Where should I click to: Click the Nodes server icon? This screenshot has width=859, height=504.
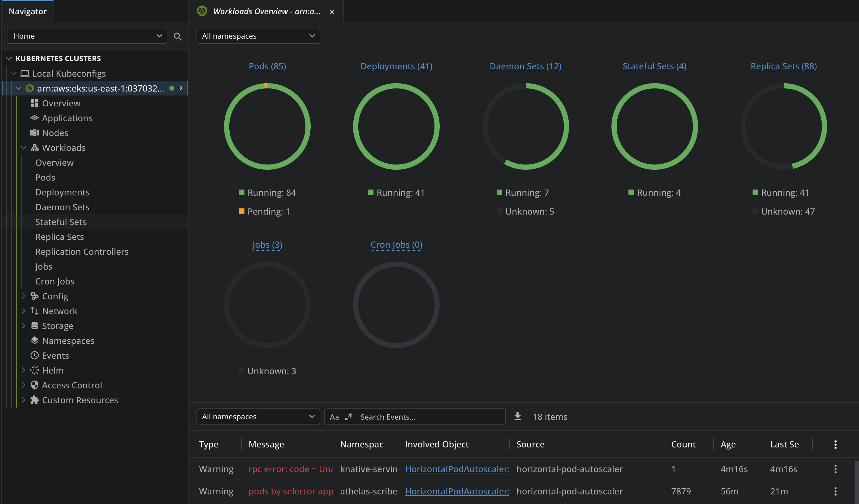pos(34,133)
